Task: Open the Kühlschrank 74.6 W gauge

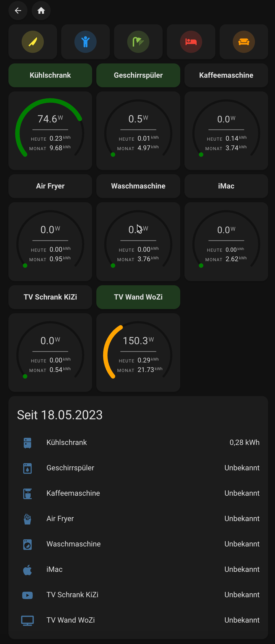Action: [50, 131]
